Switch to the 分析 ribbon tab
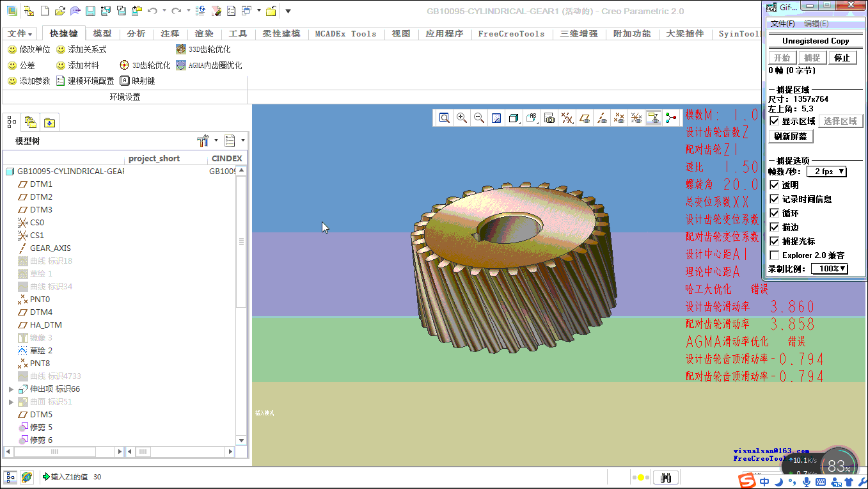 coord(136,34)
